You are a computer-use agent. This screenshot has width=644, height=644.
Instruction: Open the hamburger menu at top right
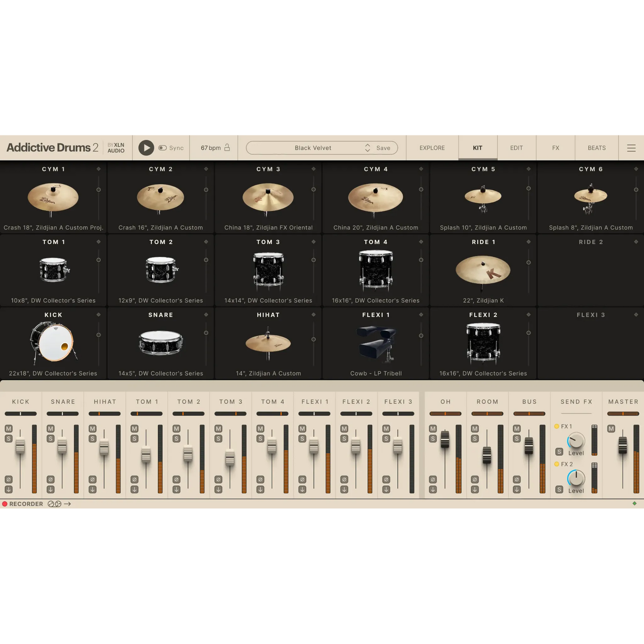(632, 148)
